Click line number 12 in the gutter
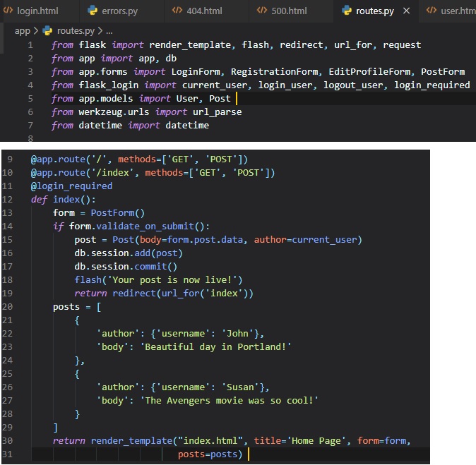The image size is (476, 465). (8, 199)
